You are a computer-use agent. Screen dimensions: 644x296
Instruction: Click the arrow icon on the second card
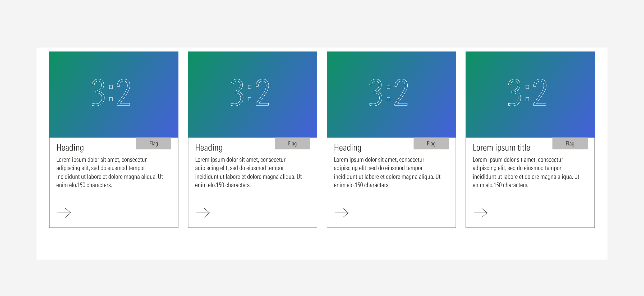coord(203,213)
